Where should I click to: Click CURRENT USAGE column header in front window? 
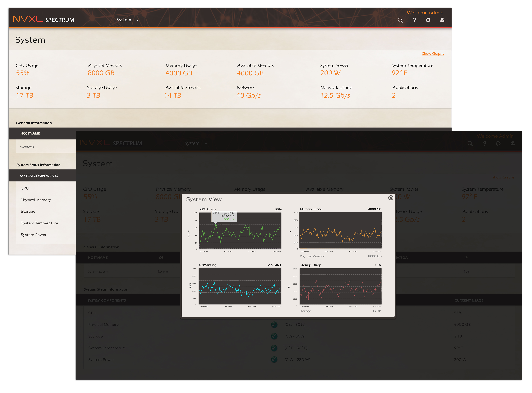pos(469,300)
